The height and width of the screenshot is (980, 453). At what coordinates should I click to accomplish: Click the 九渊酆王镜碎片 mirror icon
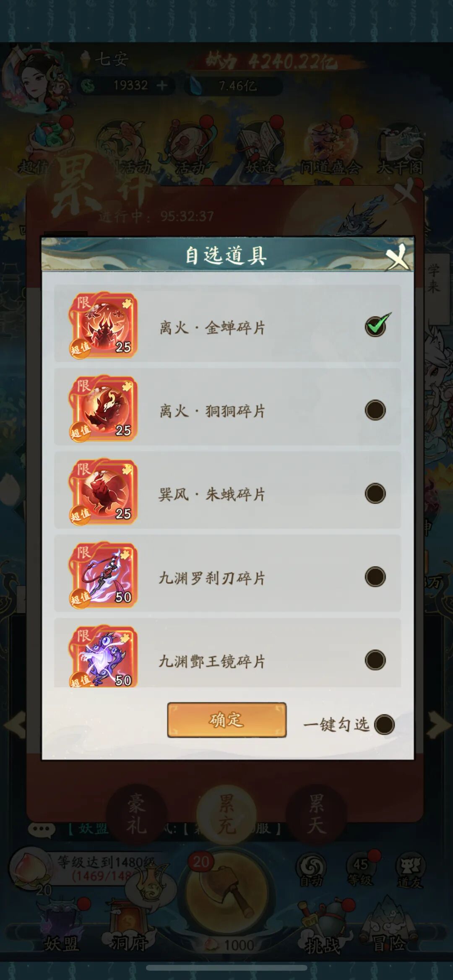103,656
